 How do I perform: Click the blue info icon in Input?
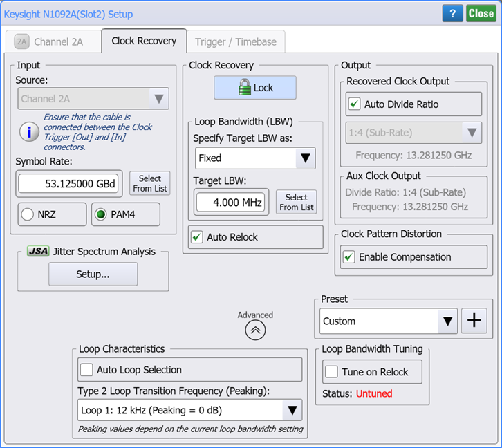tap(29, 132)
